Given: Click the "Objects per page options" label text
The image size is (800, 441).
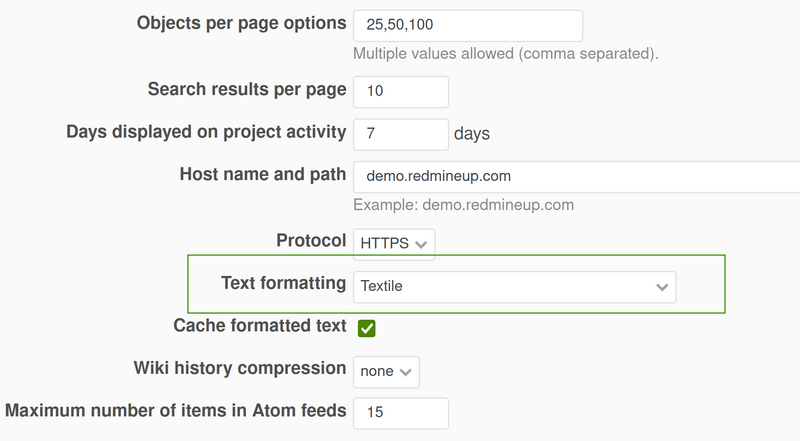Looking at the screenshot, I should (241, 23).
